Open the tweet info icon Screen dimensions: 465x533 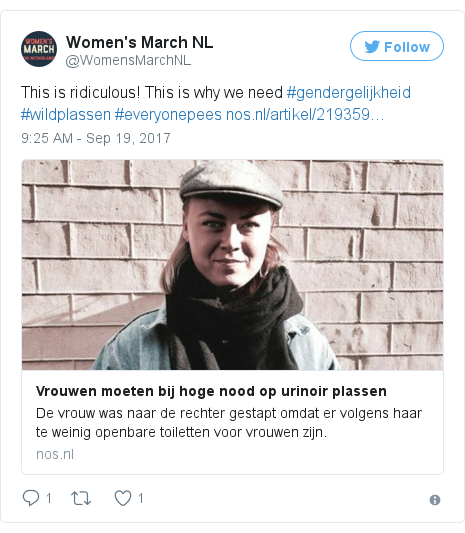tap(435, 500)
